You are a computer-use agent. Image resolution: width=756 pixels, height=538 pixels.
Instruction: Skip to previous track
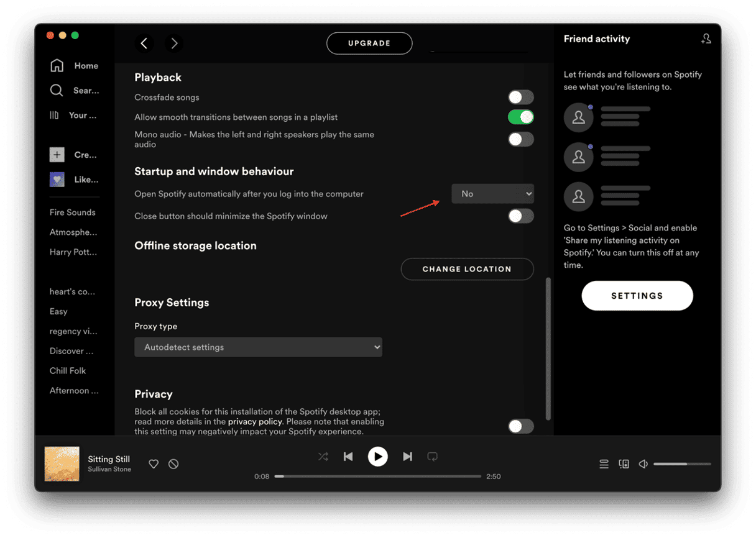pos(348,457)
